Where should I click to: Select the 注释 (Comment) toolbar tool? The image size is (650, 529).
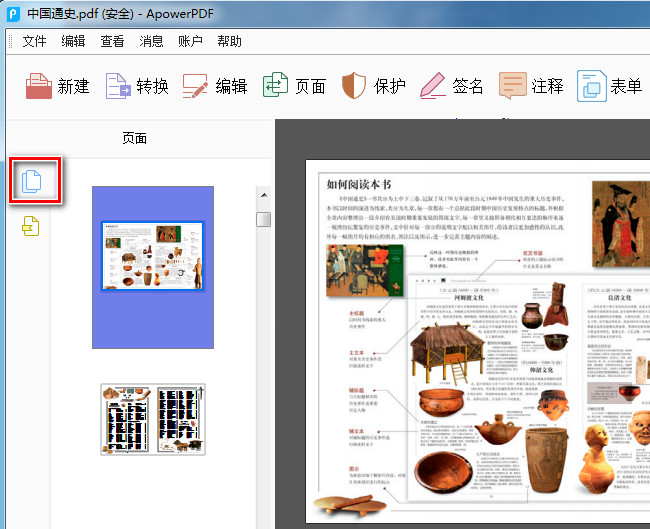pyautogui.click(x=513, y=86)
